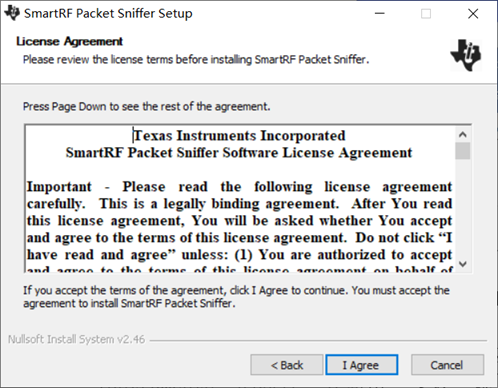Click the license text scrollbar up arrow
The width and height of the screenshot is (498, 388).
coord(463,135)
